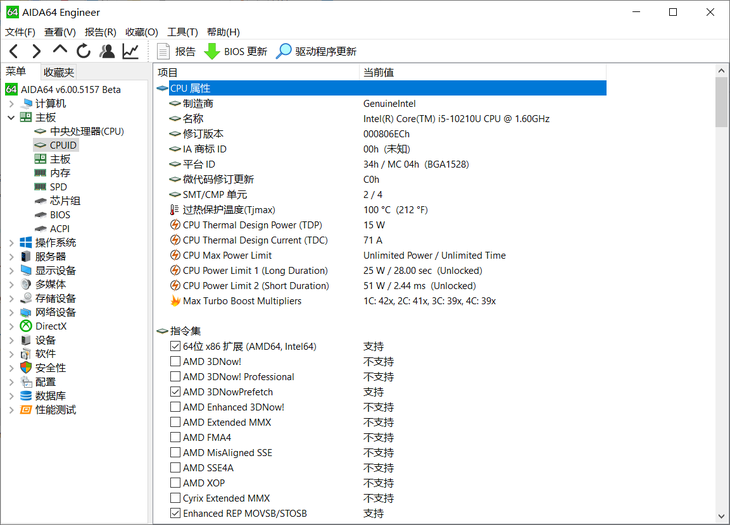Select the 性能测试 benchmark icon
Viewport: 730px width, 525px height.
point(26,410)
